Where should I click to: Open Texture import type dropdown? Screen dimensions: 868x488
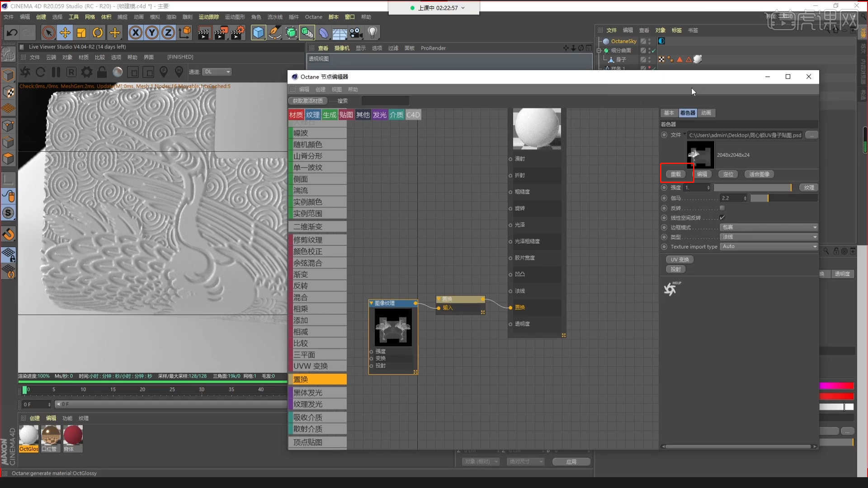[x=769, y=247]
